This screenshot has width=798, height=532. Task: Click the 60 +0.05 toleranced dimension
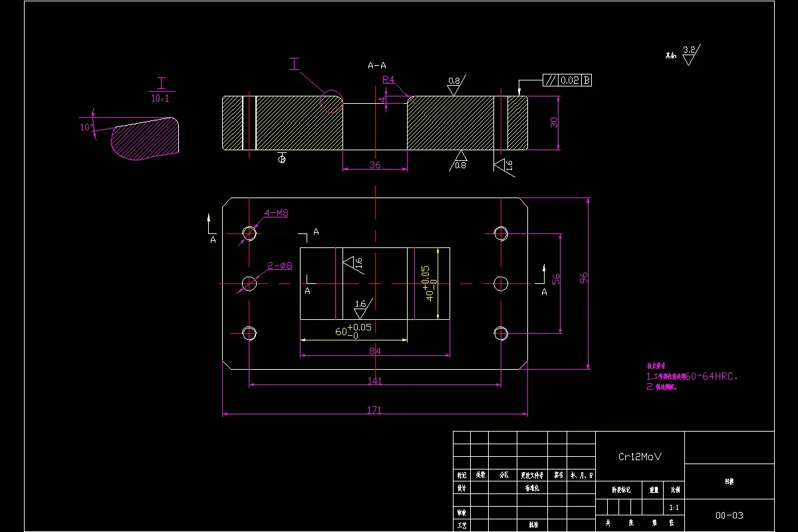point(353,331)
